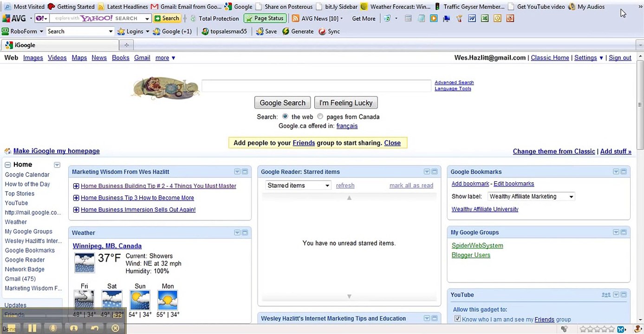Pause the screen recorder overlay

[32, 328]
